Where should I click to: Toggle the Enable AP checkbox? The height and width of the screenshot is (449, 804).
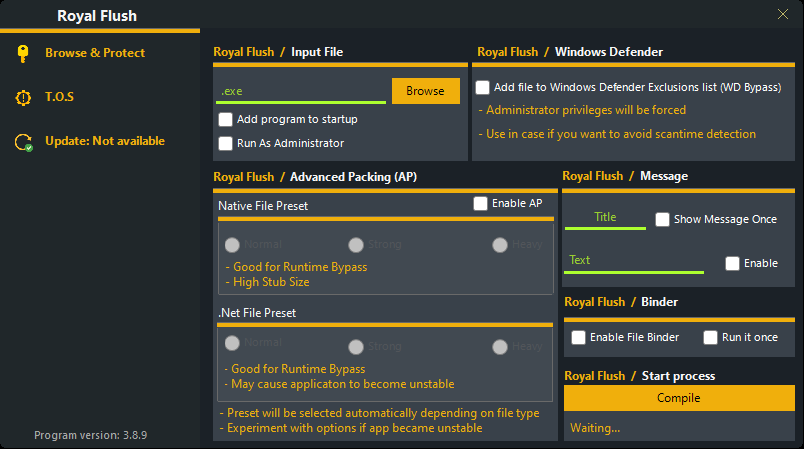click(x=481, y=203)
